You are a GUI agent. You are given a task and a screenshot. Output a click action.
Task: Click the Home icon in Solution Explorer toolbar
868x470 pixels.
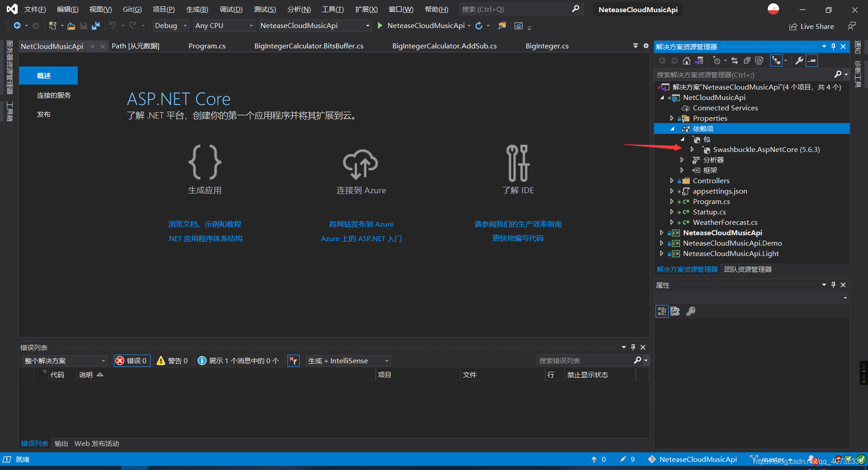click(x=686, y=61)
